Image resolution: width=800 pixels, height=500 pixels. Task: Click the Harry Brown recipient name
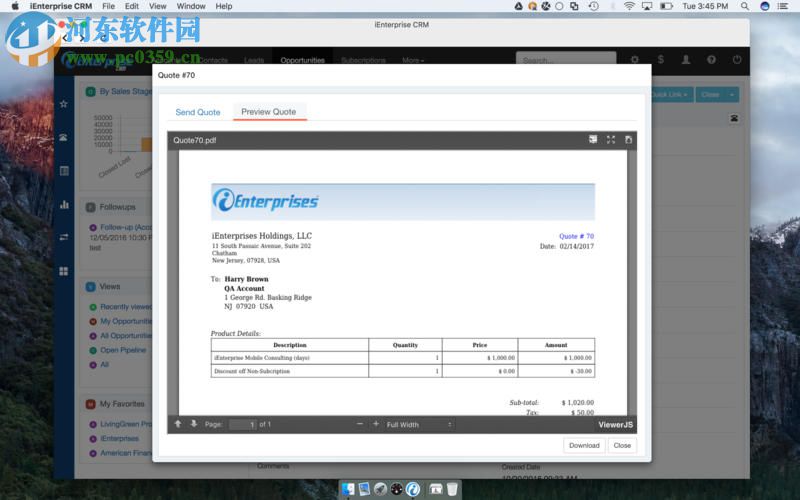[246, 279]
